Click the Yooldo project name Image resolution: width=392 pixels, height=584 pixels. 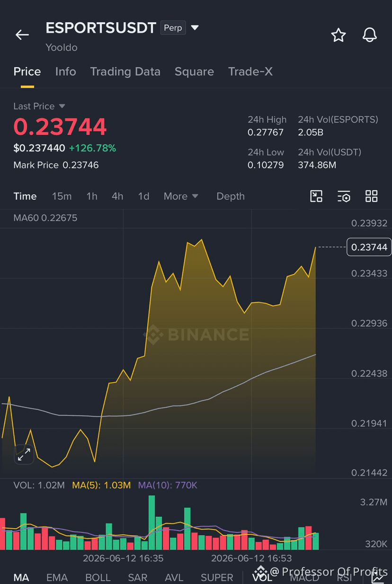[x=62, y=47]
